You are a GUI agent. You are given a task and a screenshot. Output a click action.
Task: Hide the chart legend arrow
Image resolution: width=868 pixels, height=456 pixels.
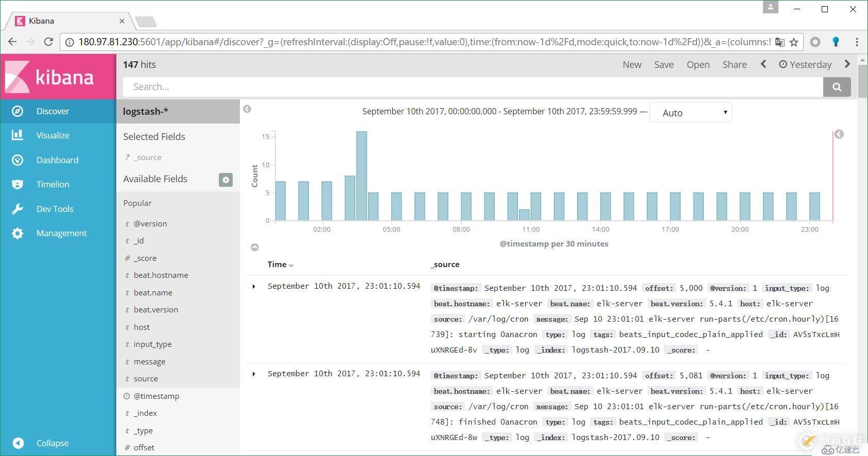point(839,134)
